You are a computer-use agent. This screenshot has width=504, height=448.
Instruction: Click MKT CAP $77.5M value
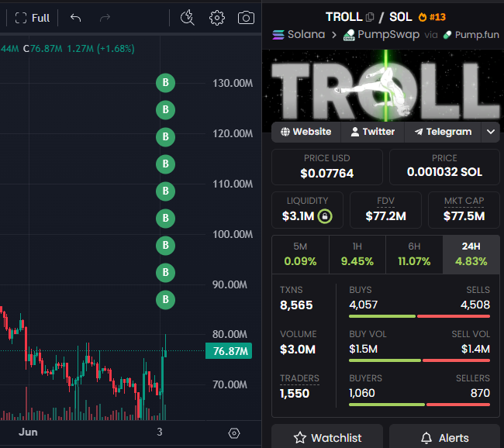click(x=464, y=216)
